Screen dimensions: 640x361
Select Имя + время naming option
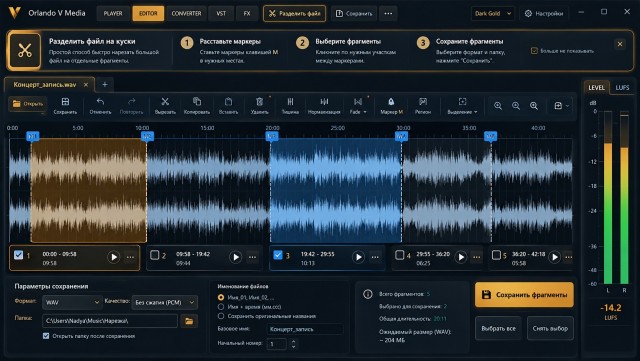221,307
